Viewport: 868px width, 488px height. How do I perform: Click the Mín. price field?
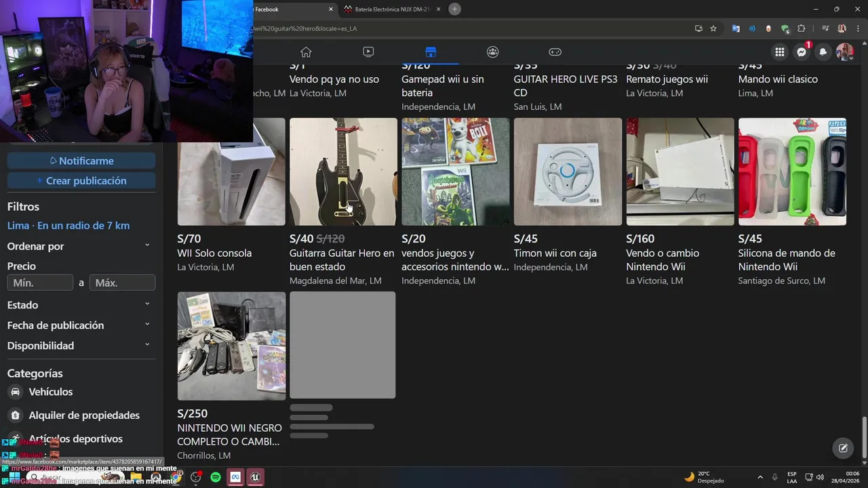[40, 283]
